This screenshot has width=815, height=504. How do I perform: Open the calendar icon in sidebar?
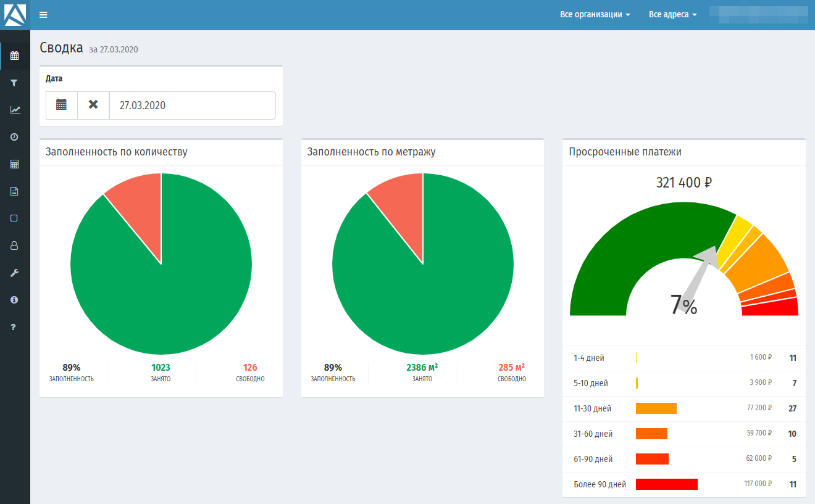point(14,56)
